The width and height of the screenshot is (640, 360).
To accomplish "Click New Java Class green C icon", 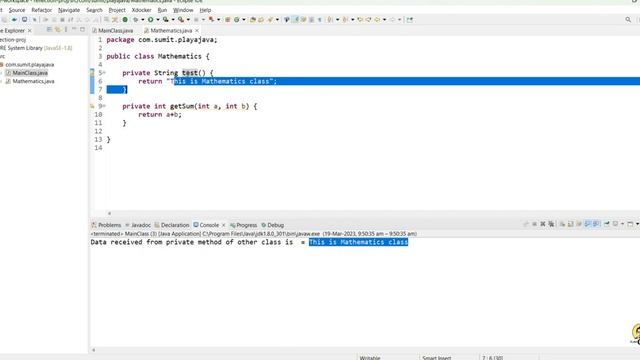I will pos(236,20).
